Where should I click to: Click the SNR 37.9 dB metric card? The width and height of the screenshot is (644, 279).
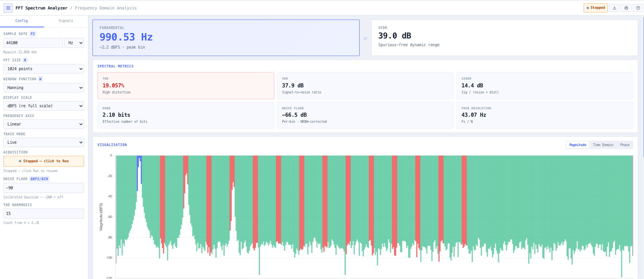(365, 86)
